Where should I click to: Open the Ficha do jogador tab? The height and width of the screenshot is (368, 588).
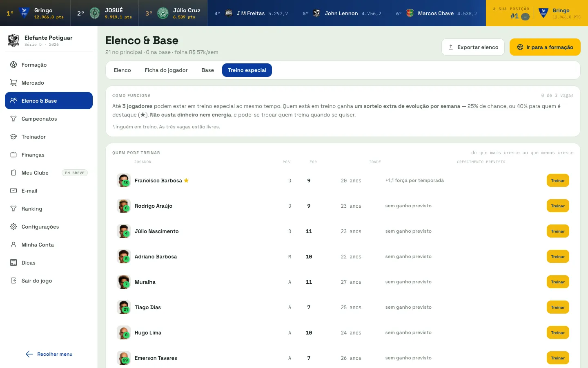click(x=166, y=70)
